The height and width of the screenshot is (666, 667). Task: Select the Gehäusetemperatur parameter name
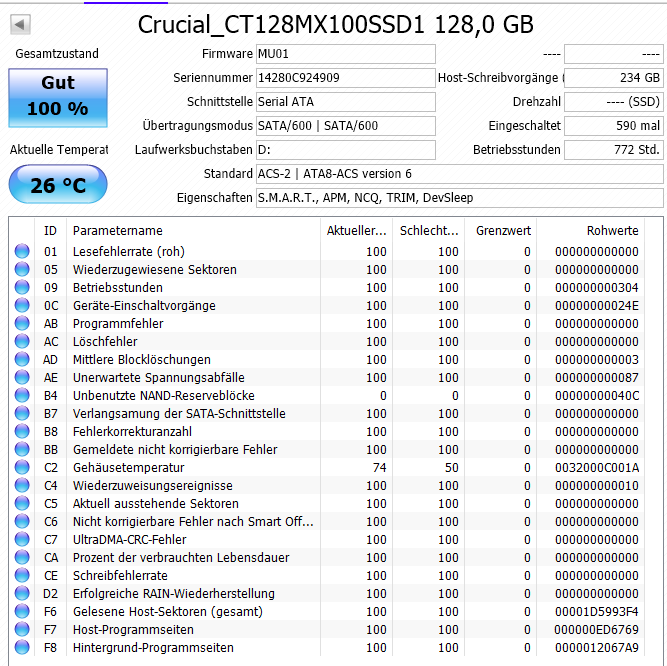tap(128, 468)
